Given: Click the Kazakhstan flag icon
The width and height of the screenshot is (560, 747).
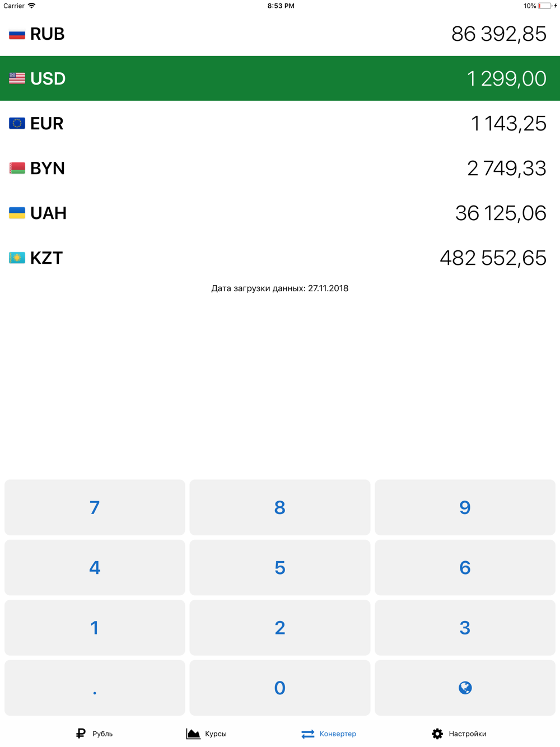Looking at the screenshot, I should coord(17,258).
